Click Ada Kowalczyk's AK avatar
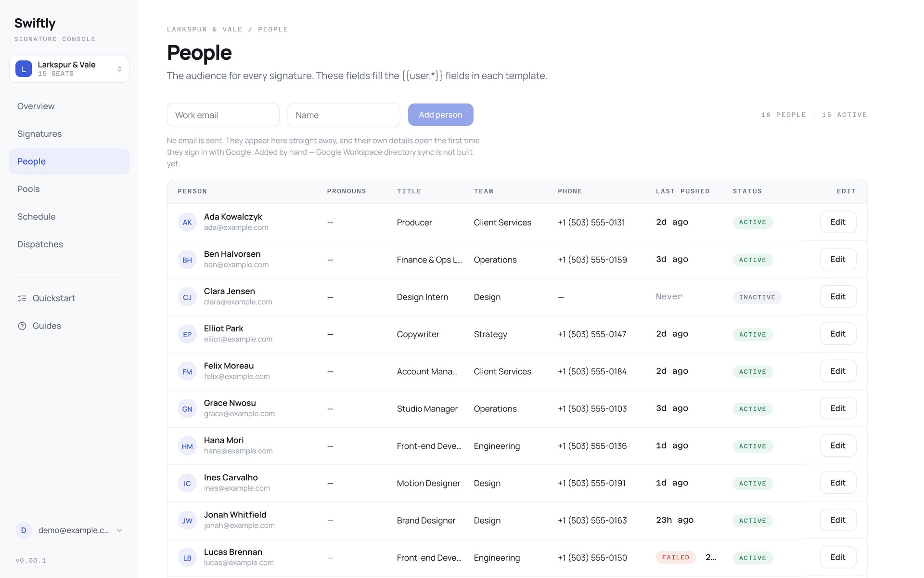Image resolution: width=924 pixels, height=578 pixels. 187,223
